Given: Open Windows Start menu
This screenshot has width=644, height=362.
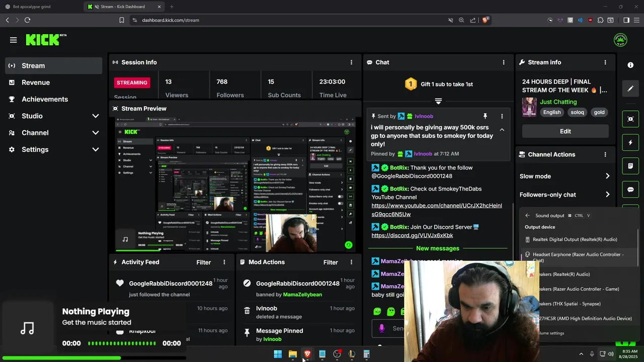Looking at the screenshot, I should (278, 354).
